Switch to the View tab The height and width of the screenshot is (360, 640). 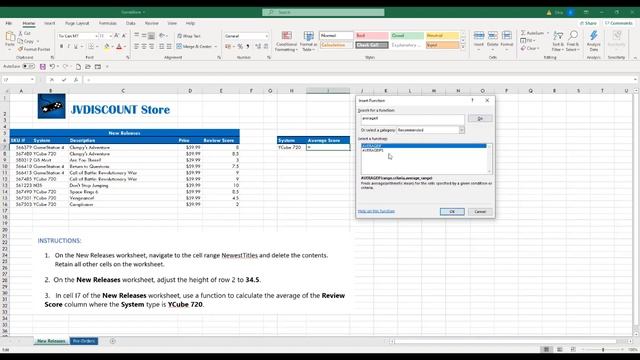pos(172,23)
